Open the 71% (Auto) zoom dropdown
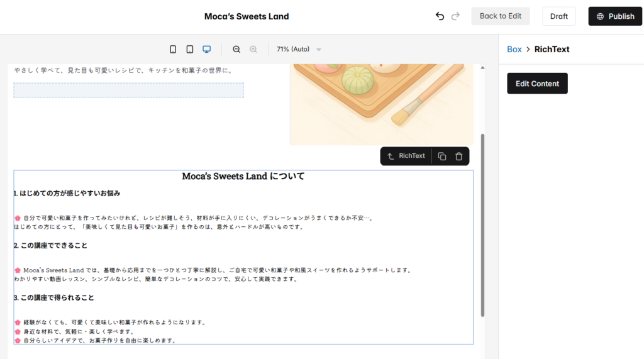Image resolution: width=644 pixels, height=359 pixels. click(299, 49)
